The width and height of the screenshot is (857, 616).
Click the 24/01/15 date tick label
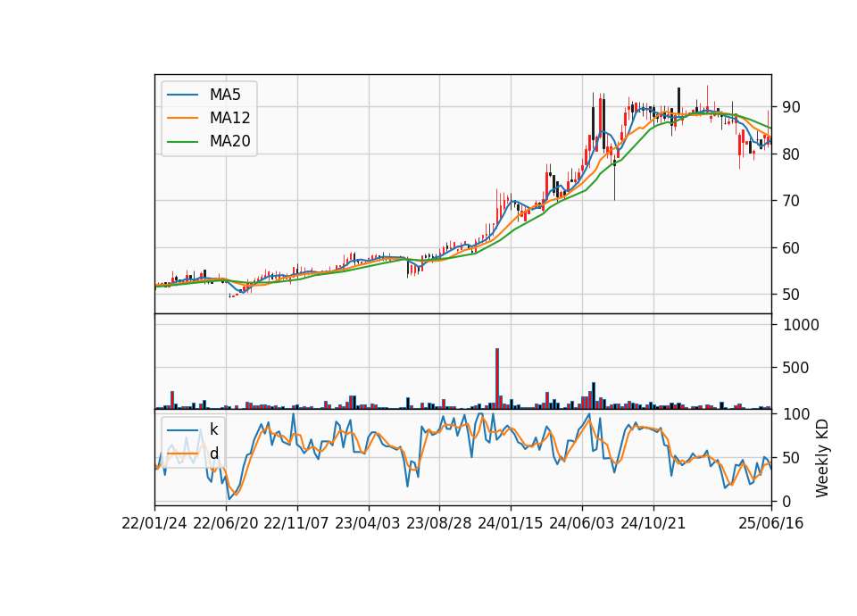(511, 524)
